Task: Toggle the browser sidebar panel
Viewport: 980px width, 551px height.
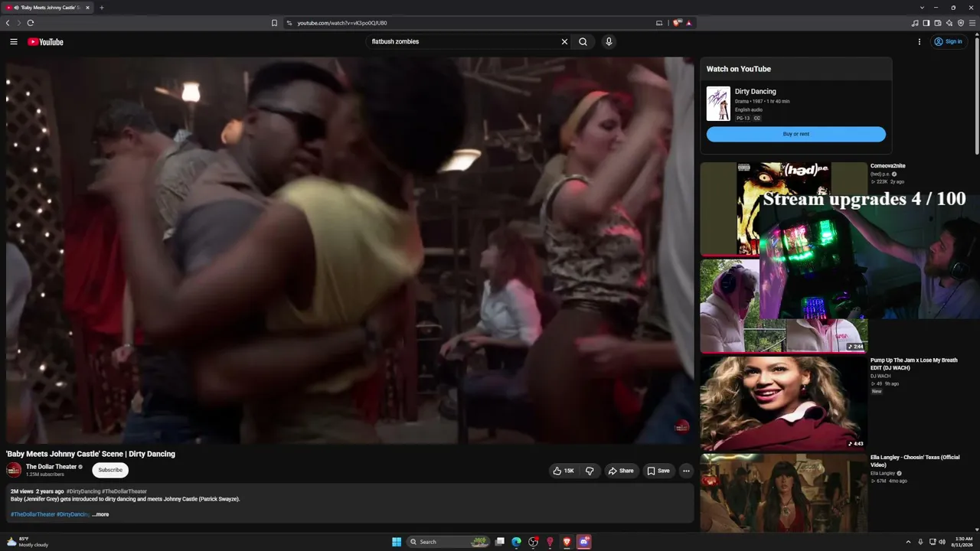Action: pos(926,23)
